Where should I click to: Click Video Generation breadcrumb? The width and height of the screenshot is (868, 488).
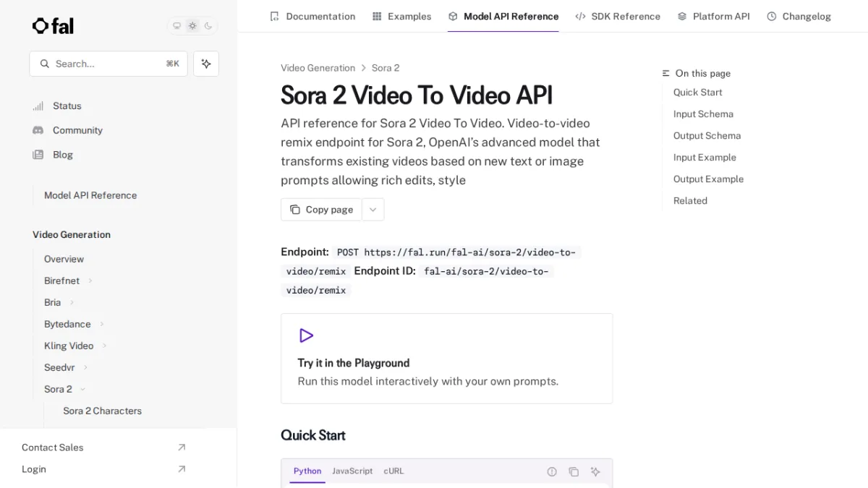pyautogui.click(x=318, y=68)
